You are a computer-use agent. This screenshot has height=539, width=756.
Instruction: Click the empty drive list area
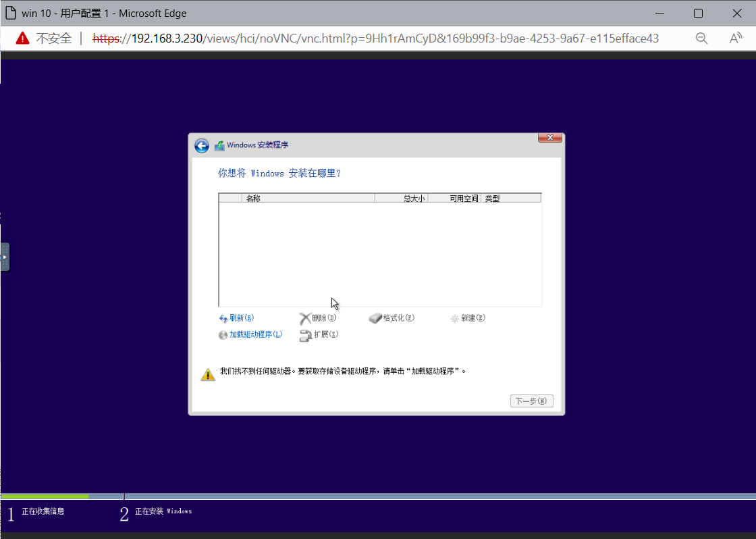click(x=380, y=254)
